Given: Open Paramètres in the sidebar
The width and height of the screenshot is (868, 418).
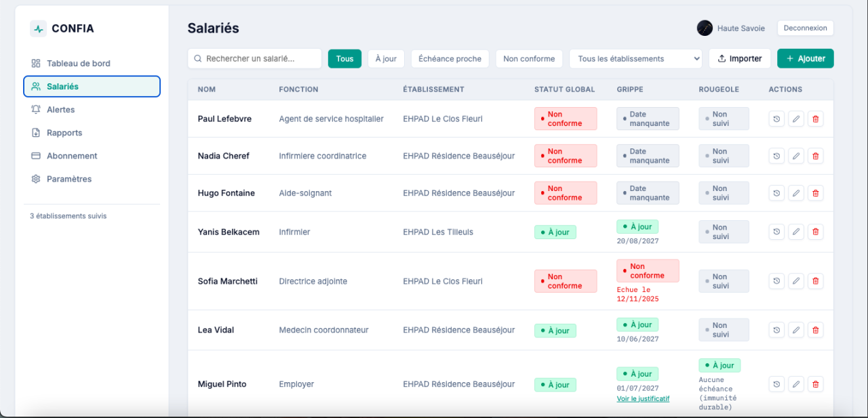Looking at the screenshot, I should coord(92,179).
